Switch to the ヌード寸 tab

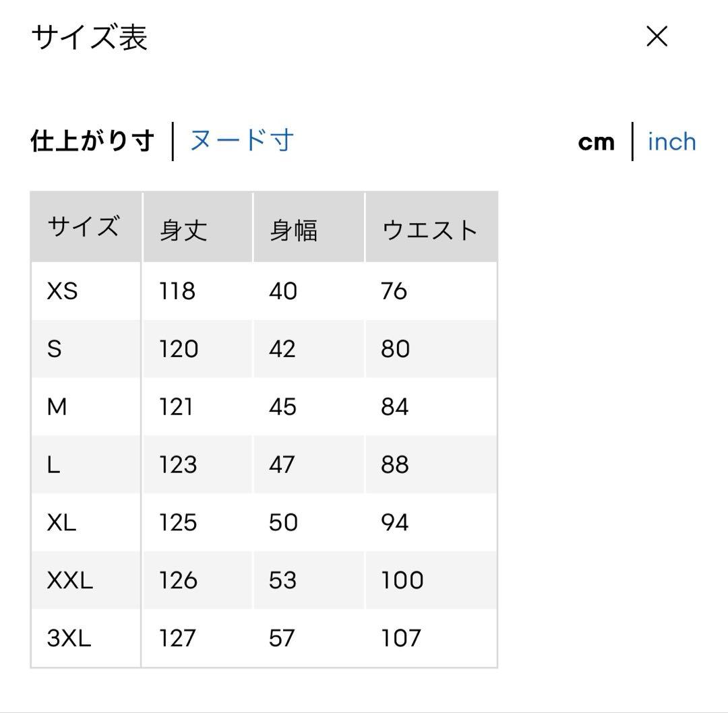(242, 139)
